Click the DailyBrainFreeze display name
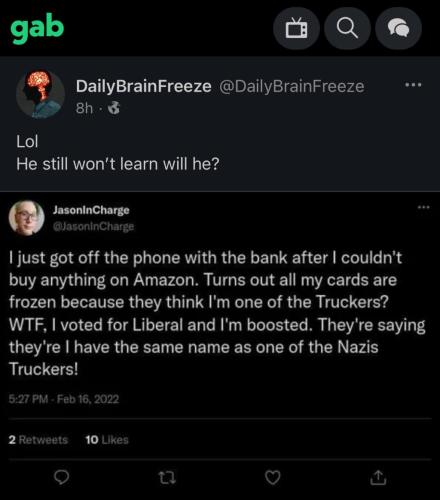Viewport: 440px width, 500px height. 143,86
